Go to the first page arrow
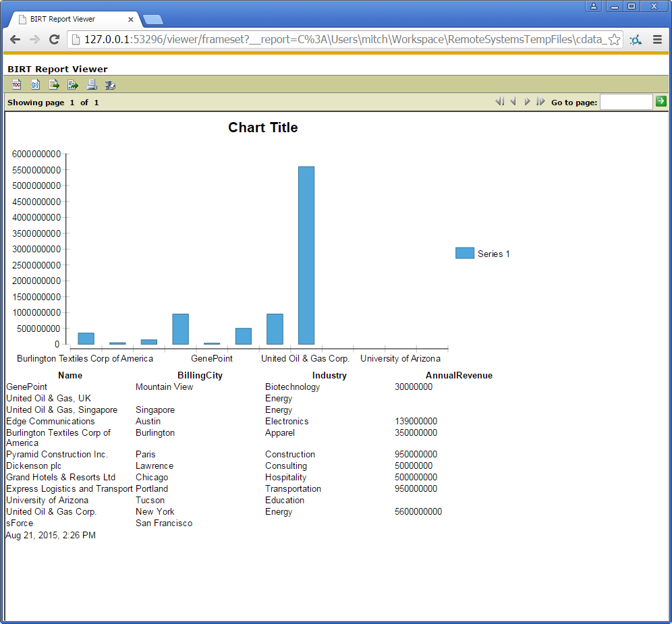Image resolution: width=672 pixels, height=624 pixels. tap(499, 102)
